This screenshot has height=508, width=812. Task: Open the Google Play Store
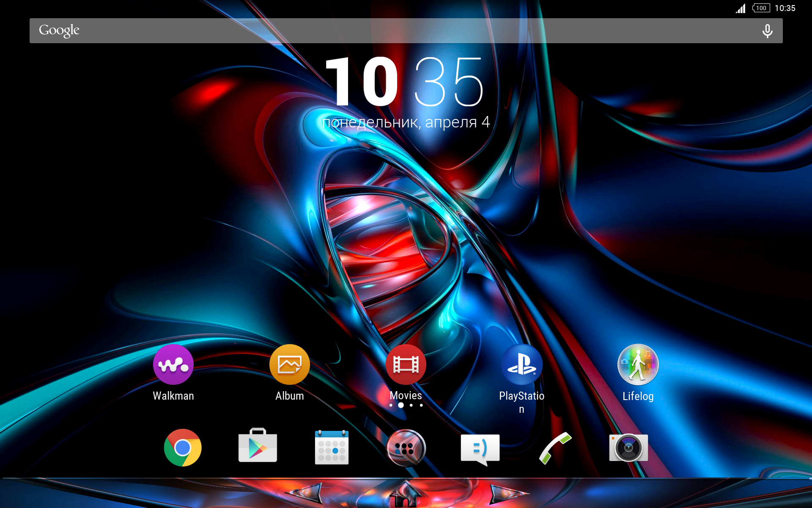258,446
